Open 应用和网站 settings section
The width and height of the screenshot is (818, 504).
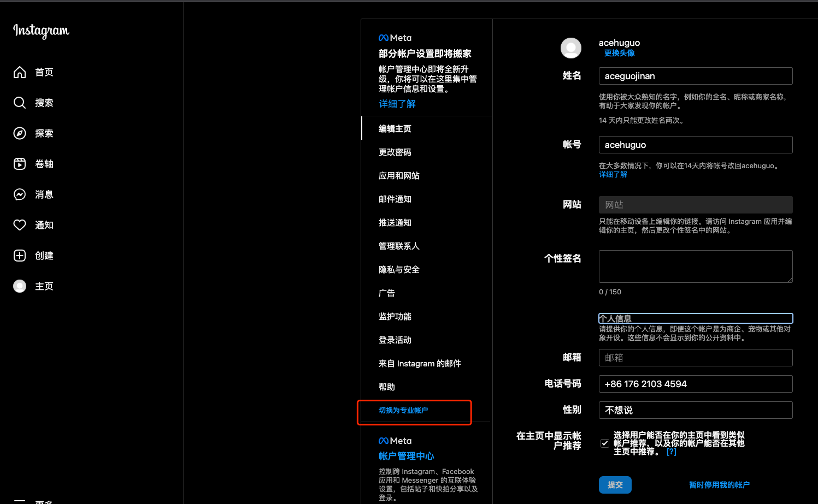tap(399, 176)
